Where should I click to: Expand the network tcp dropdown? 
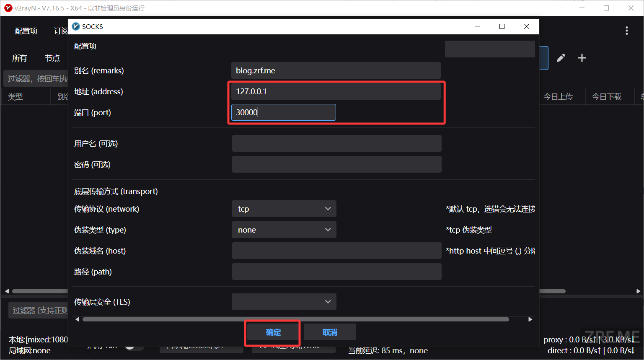[284, 209]
